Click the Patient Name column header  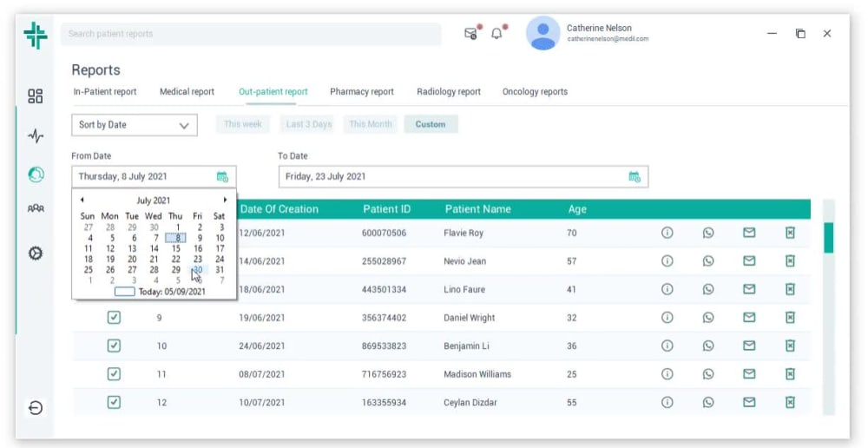[x=477, y=209]
